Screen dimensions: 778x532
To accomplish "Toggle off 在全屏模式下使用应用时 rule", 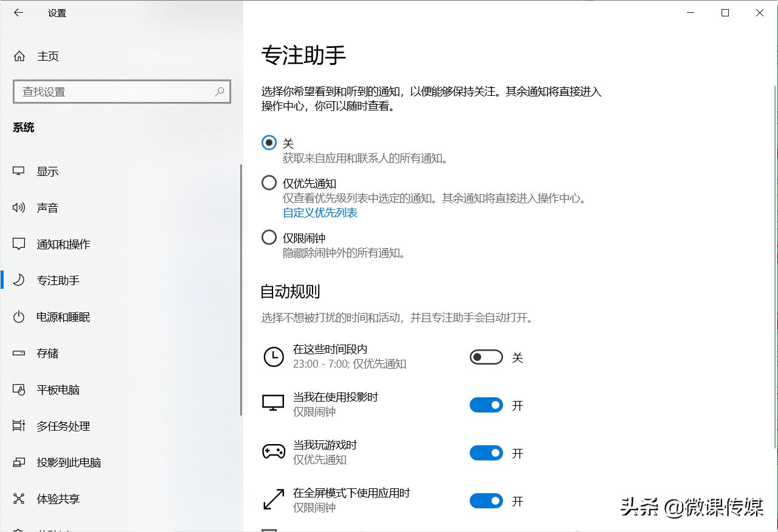I will point(485,500).
